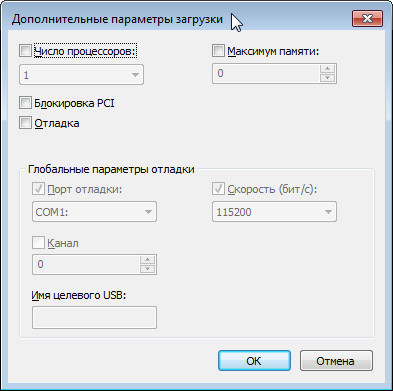The height and width of the screenshot is (391, 393).
Task: Toggle the Порт отладки checkbox
Action: (38, 189)
